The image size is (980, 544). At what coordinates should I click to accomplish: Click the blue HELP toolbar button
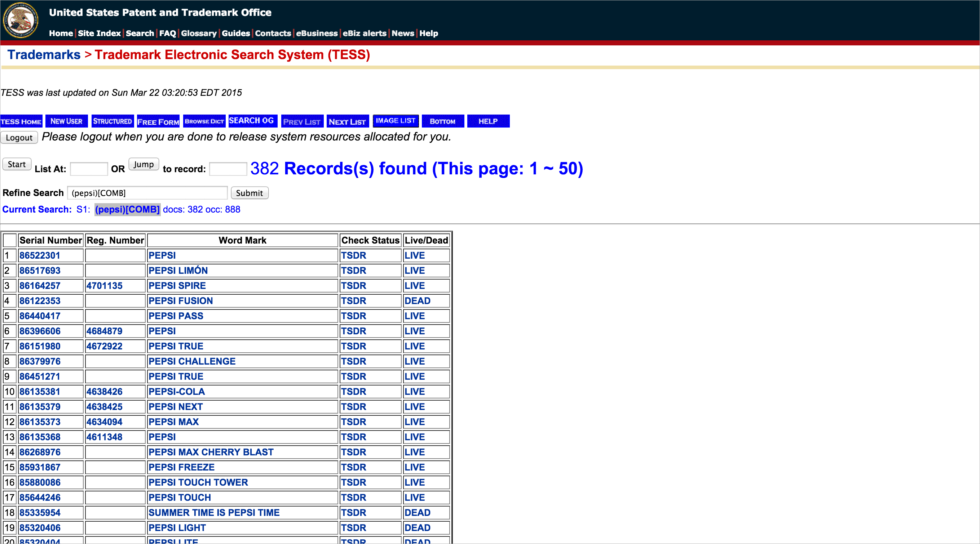pos(488,121)
